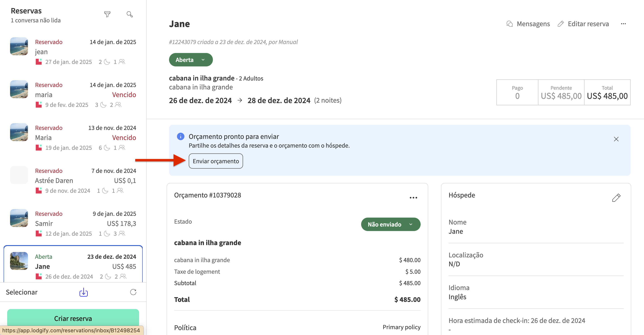Open the reservations filter funnel icon
This screenshot has width=644, height=335.
point(107,14)
